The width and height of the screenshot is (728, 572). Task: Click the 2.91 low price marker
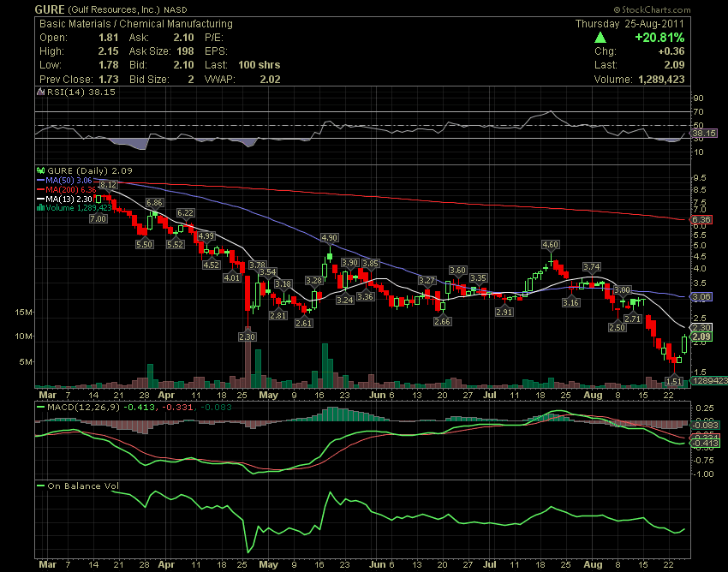coord(504,312)
